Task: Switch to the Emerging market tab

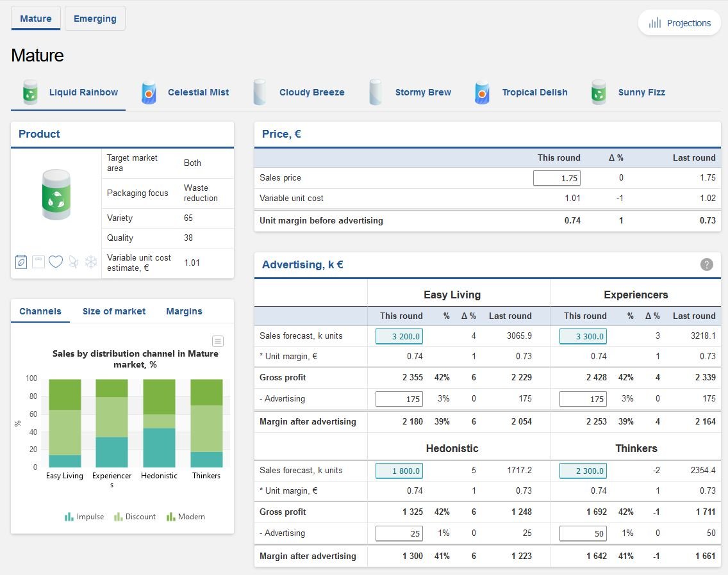Action: pyautogui.click(x=95, y=19)
